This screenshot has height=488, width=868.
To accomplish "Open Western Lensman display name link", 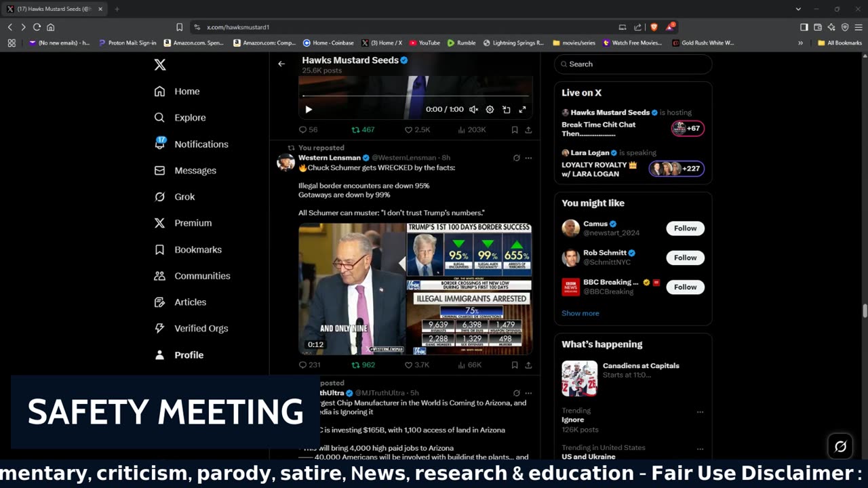I will (x=330, y=157).
